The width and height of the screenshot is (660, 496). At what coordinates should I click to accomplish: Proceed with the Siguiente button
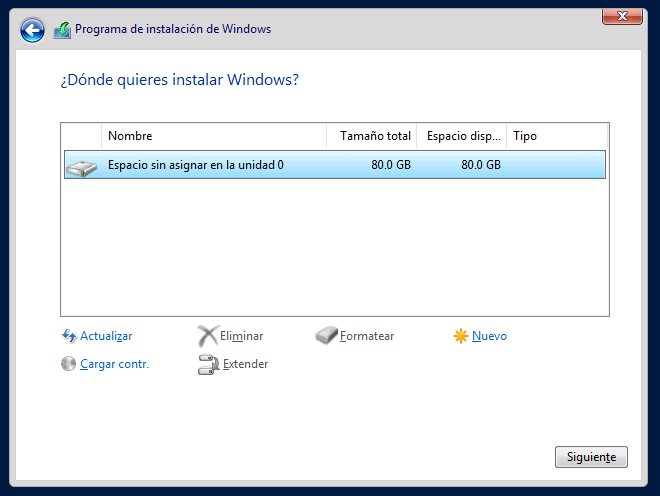tap(591, 457)
